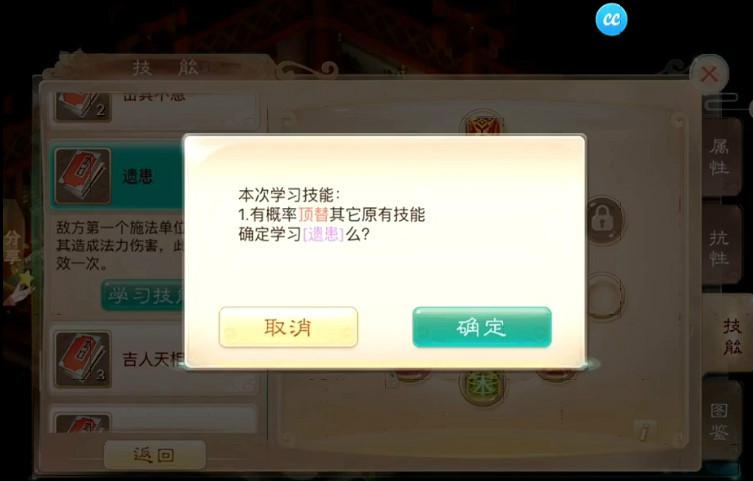
Task: Close the skill panel with red X
Action: 709,74
